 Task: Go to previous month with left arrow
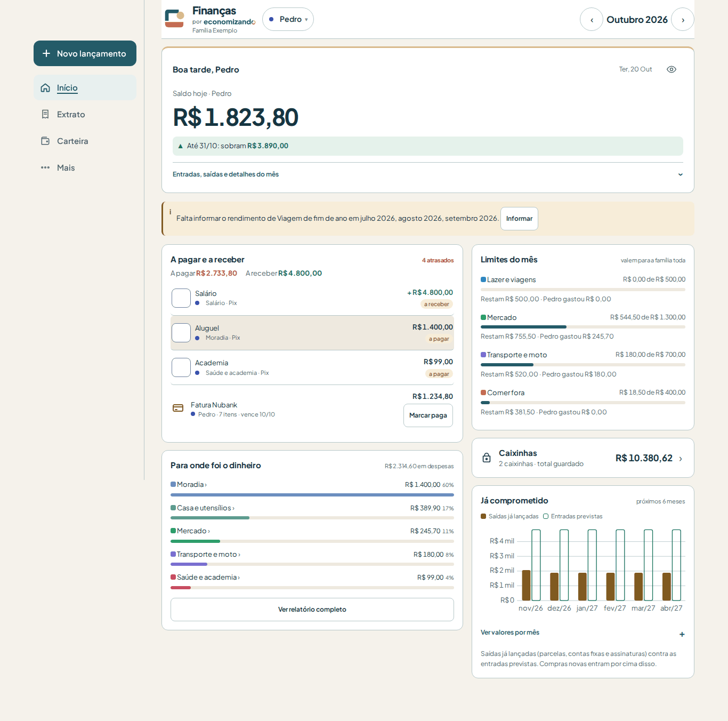(592, 19)
